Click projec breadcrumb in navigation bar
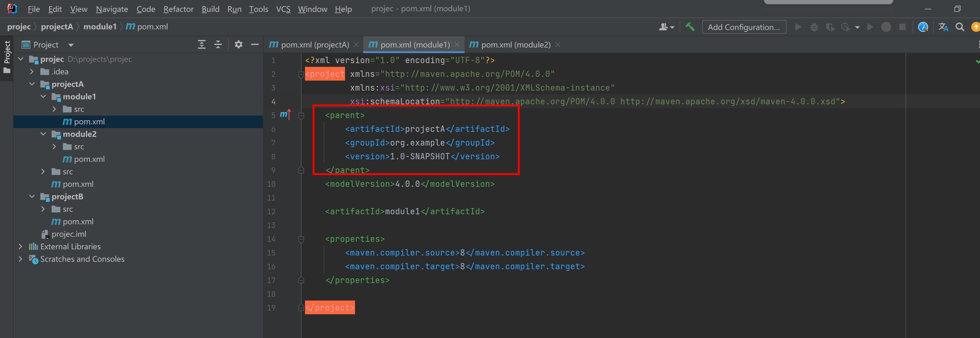The width and height of the screenshot is (980, 338). pyautogui.click(x=19, y=27)
